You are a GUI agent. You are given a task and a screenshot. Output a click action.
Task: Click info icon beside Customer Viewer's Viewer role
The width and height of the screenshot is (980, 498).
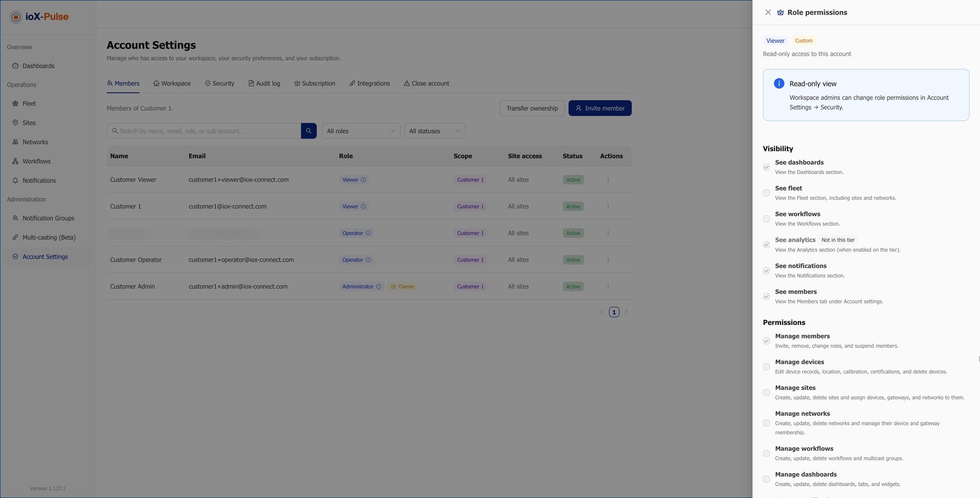pyautogui.click(x=364, y=180)
